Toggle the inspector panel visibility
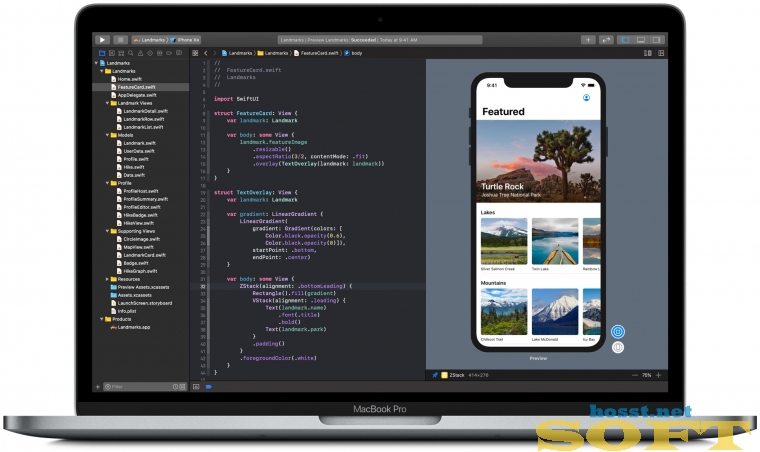Image resolution: width=760 pixels, height=452 pixels. (656, 40)
